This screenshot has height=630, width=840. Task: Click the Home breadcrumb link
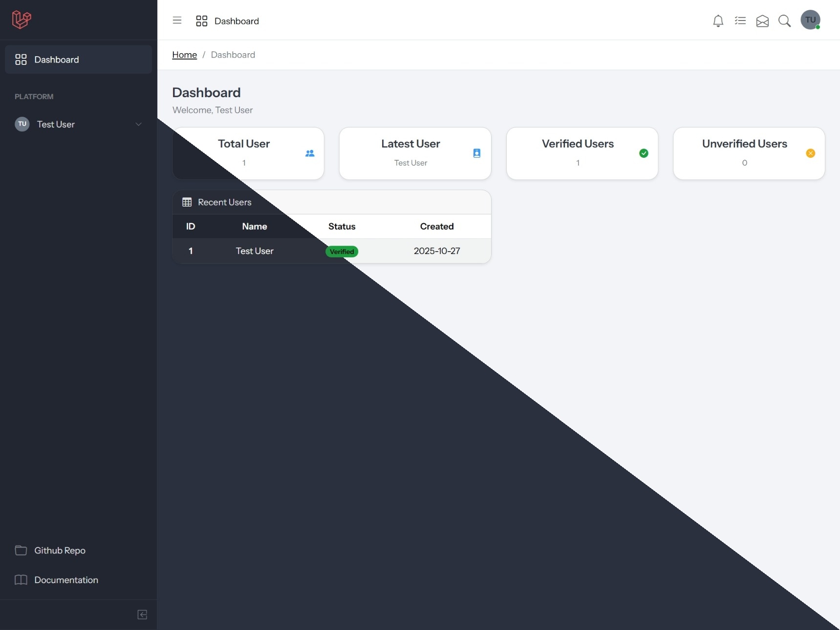click(184, 55)
